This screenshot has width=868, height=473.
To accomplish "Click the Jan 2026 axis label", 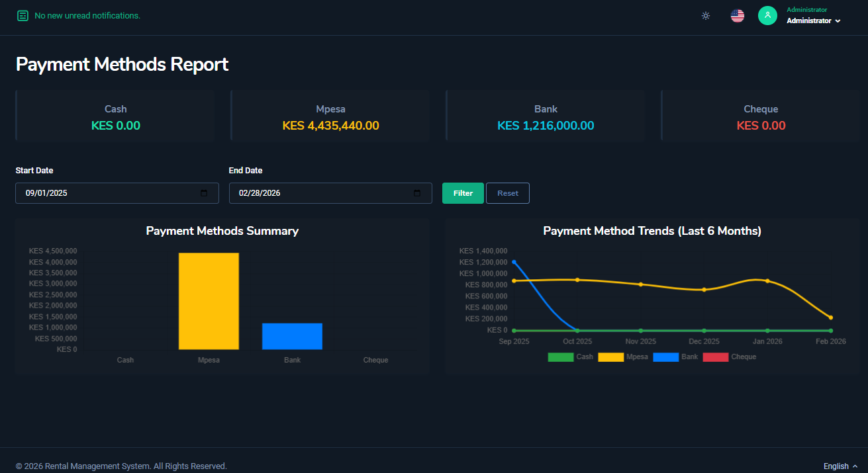I will [767, 341].
